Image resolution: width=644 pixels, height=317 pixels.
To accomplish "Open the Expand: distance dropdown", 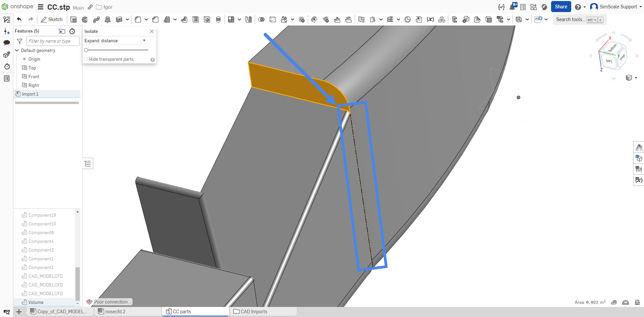I will point(116,41).
